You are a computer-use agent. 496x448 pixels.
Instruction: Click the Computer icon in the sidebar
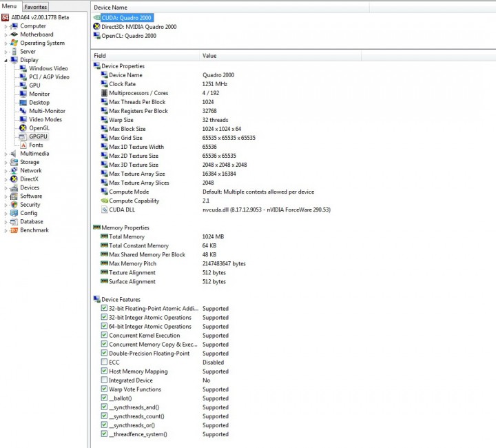(x=14, y=26)
